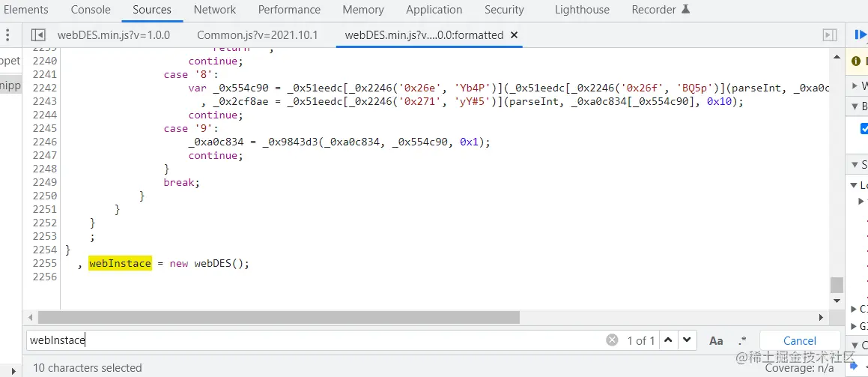Viewport: 868px width, 377px height.
Task: Open the Memory panel
Action: [x=363, y=10]
